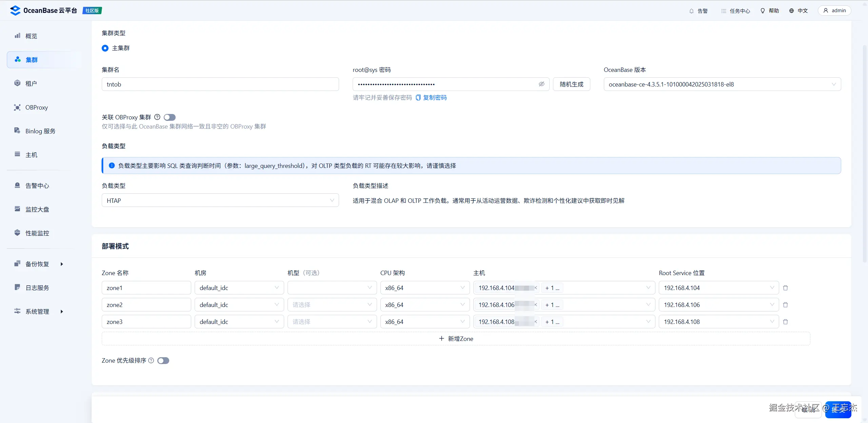Click the OBProxy help question mark icon
Image resolution: width=868 pixels, height=423 pixels.
pos(157,117)
